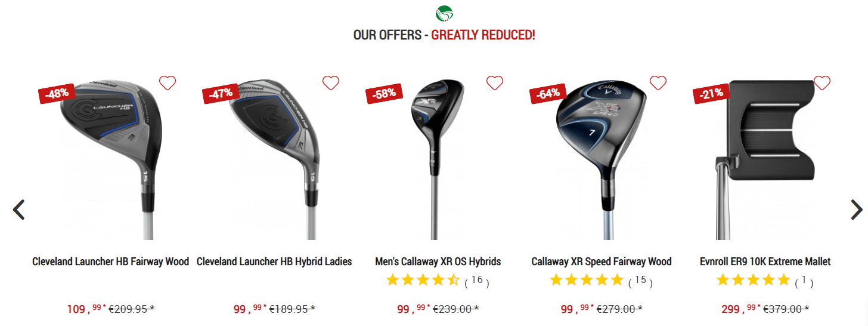
Task: Open Evnroll ER9 10K Extreme Mallet link
Action: (765, 262)
